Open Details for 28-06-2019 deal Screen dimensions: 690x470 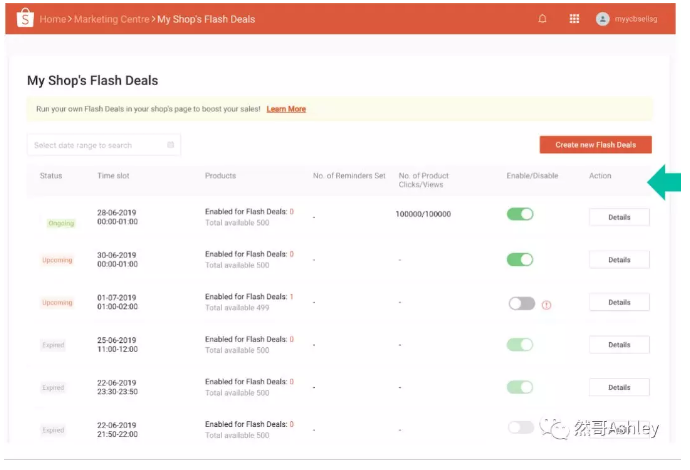coord(619,217)
